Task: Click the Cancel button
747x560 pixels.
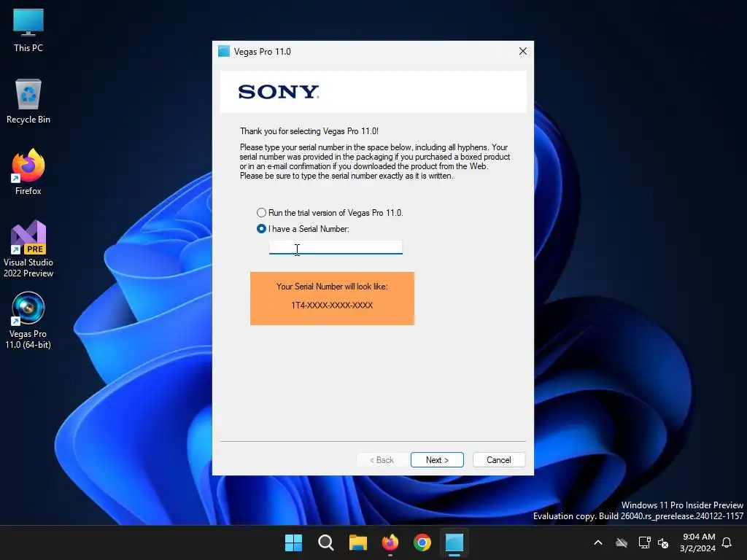Action: 499,460
